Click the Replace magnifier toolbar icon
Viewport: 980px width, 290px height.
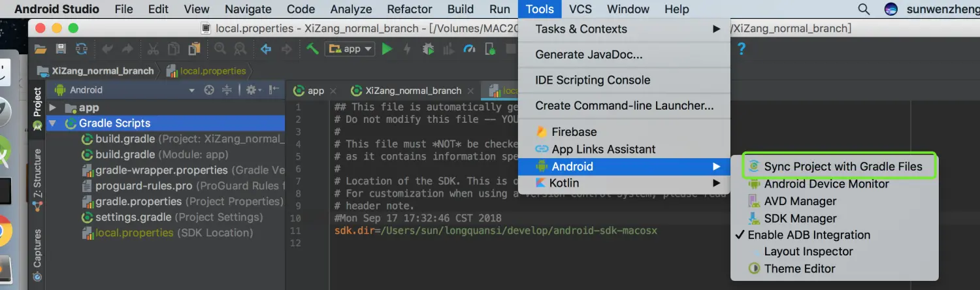pyautogui.click(x=240, y=49)
